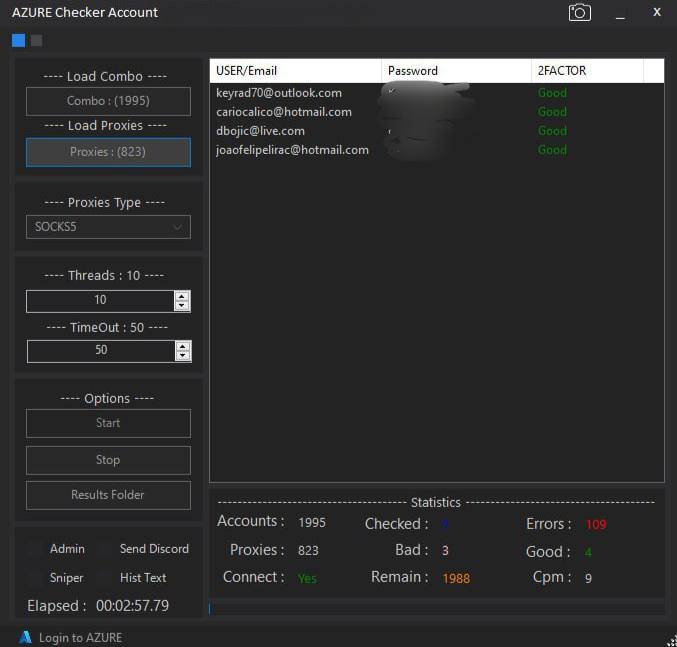This screenshot has width=677, height=647.
Task: Click the TimeOut : 50 label
Action: click(x=107, y=328)
